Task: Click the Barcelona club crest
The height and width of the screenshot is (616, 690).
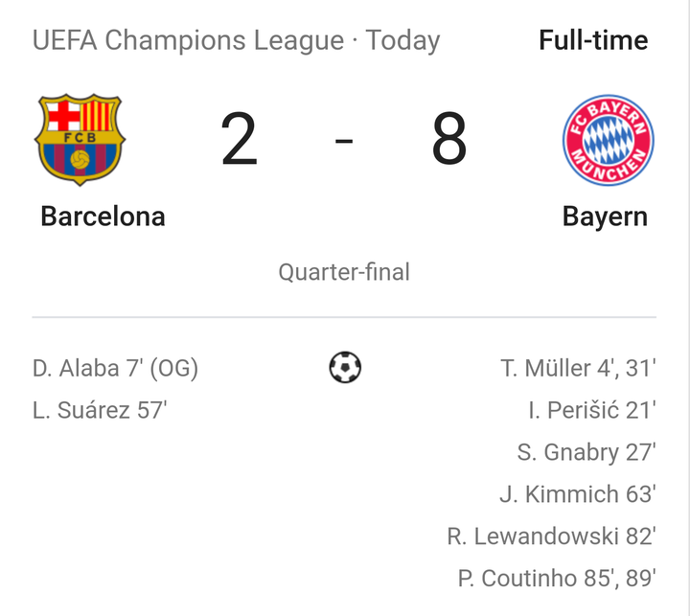Action: tap(80, 139)
